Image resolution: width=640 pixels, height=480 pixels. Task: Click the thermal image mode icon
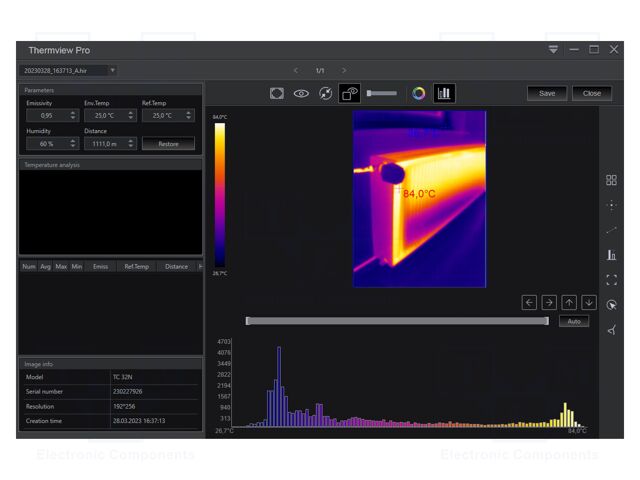[x=277, y=93]
